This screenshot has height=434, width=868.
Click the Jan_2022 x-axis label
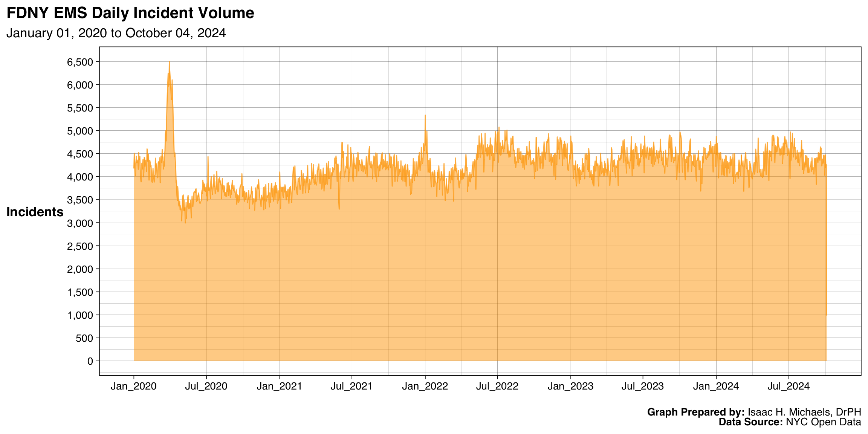click(425, 387)
